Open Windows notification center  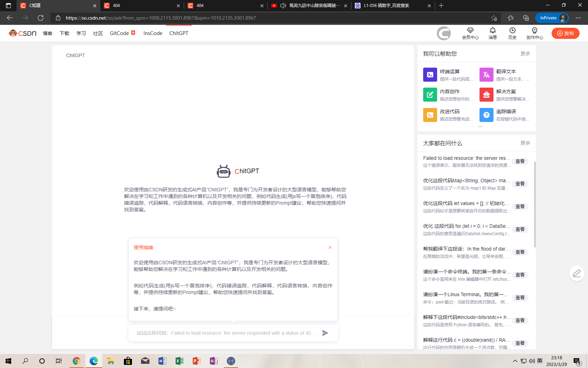tap(577, 361)
